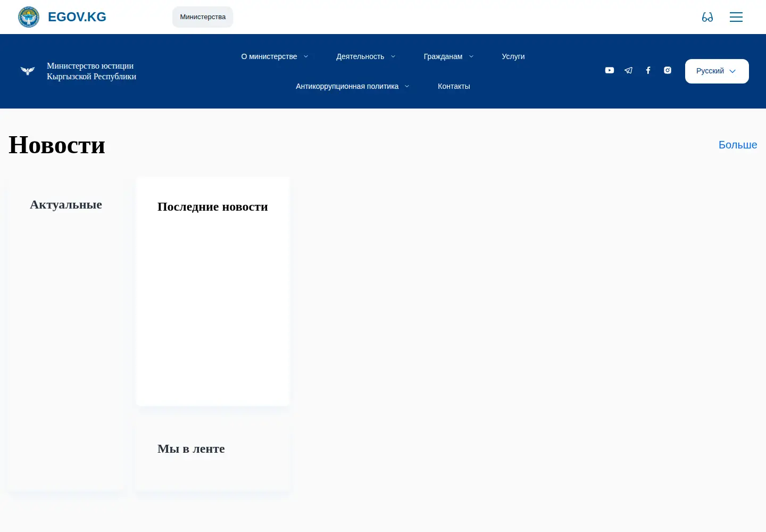The height and width of the screenshot is (532, 766).
Task: Click the EGOV.KG site title
Action: click(x=77, y=17)
